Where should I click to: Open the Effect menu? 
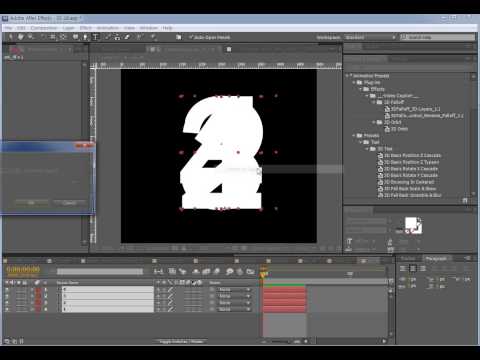(x=86, y=28)
